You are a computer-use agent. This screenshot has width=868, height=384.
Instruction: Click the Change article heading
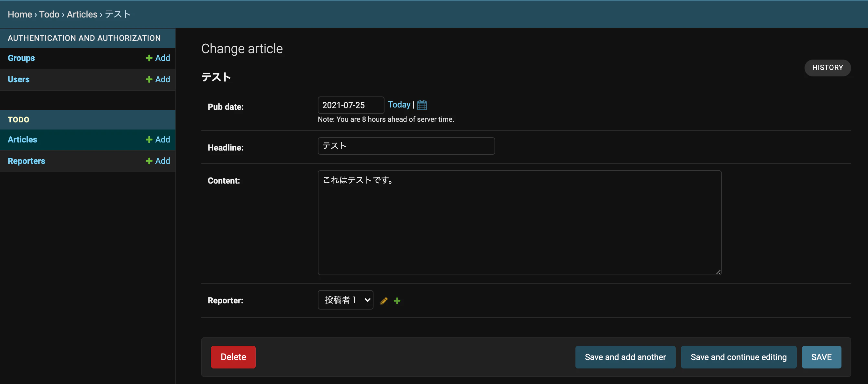(x=242, y=49)
